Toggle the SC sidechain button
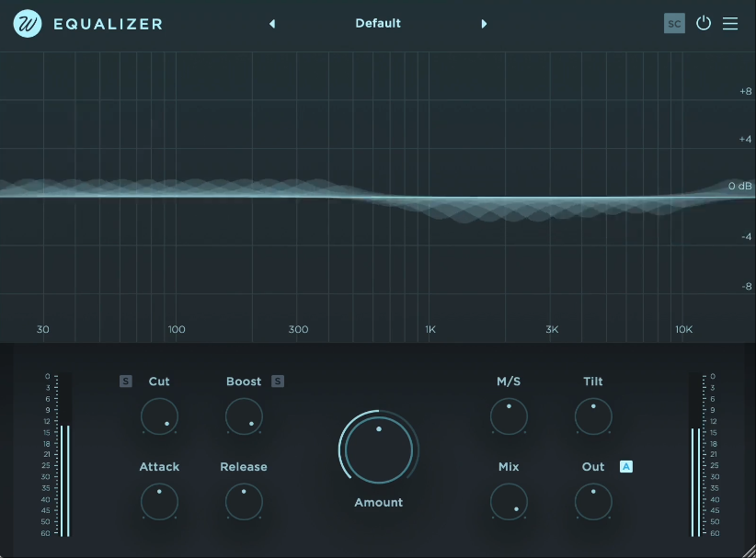Image resolution: width=756 pixels, height=558 pixels. coord(674,24)
